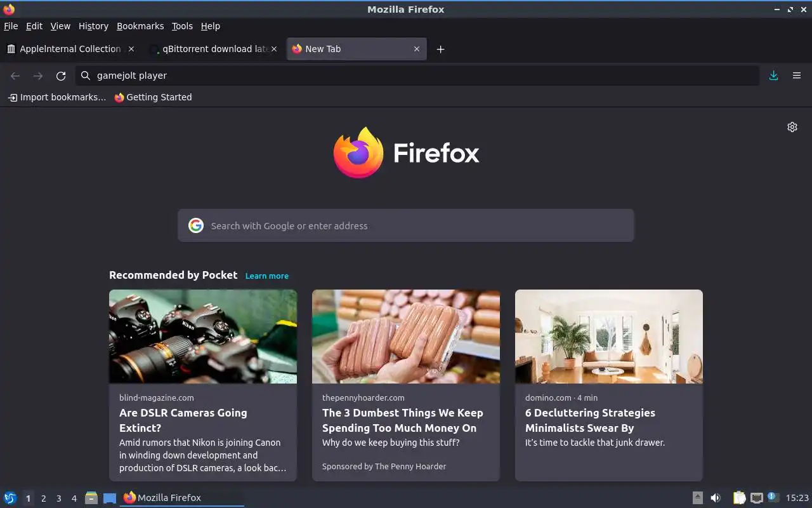Click the Firefox icon in the title bar
The height and width of the screenshot is (508, 812).
pos(9,9)
